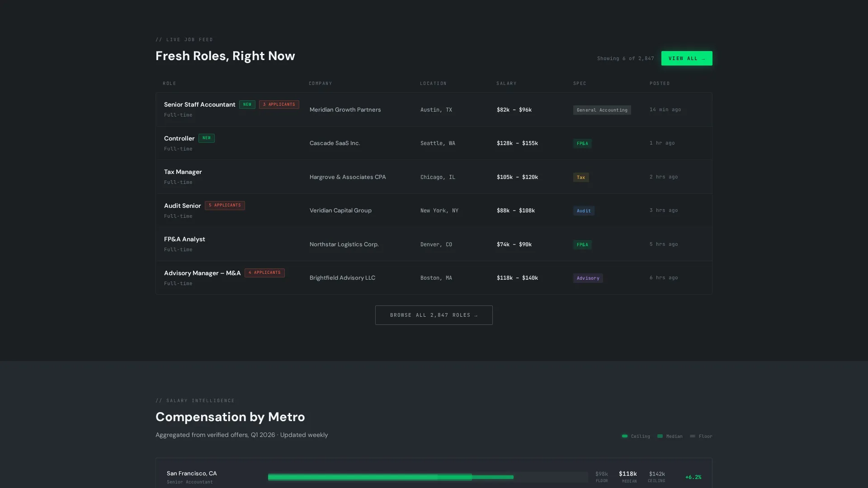
Task: Click Northstar Logistics Corp. company name
Action: point(344,244)
